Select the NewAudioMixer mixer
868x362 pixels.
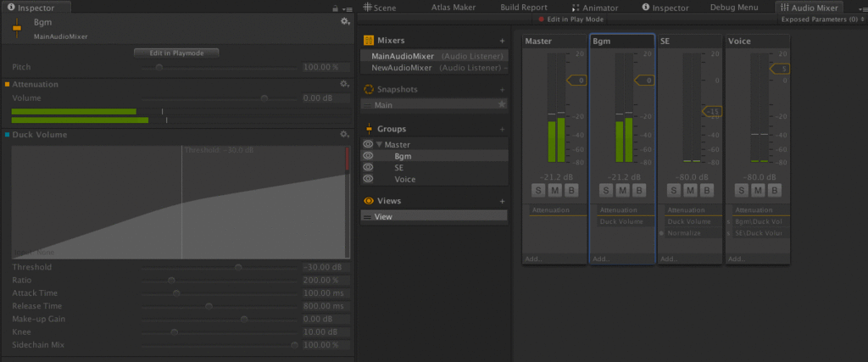434,68
